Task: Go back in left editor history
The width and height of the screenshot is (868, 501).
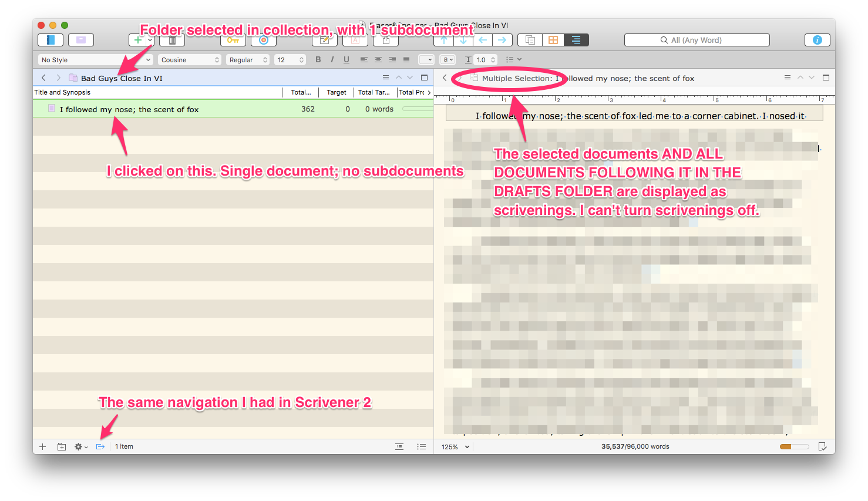Action: click(x=43, y=78)
